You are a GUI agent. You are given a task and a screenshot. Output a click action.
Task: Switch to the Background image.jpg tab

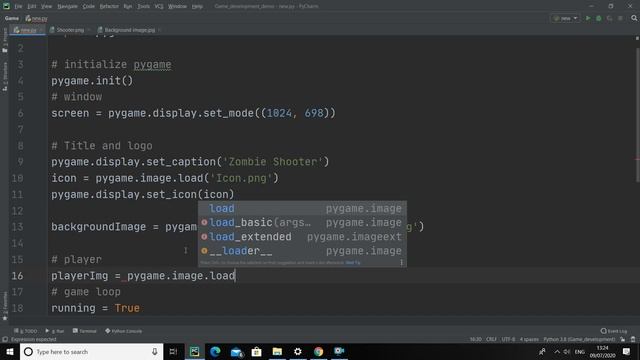(x=127, y=30)
